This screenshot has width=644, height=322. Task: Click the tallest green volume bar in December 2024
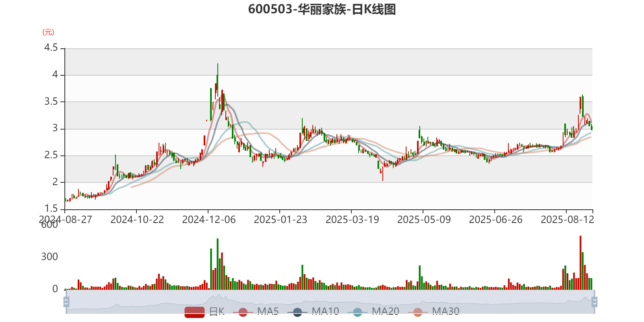click(218, 264)
